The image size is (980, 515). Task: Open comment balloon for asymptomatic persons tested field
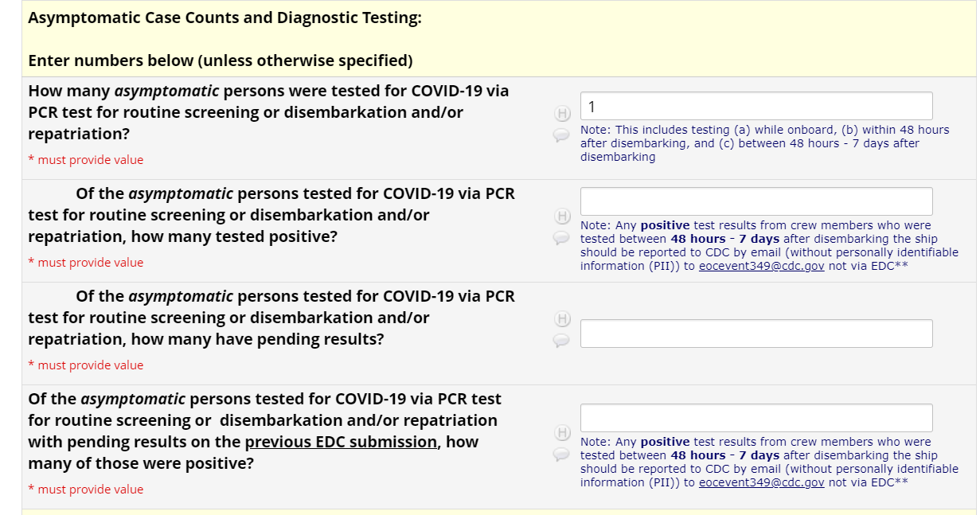click(561, 136)
